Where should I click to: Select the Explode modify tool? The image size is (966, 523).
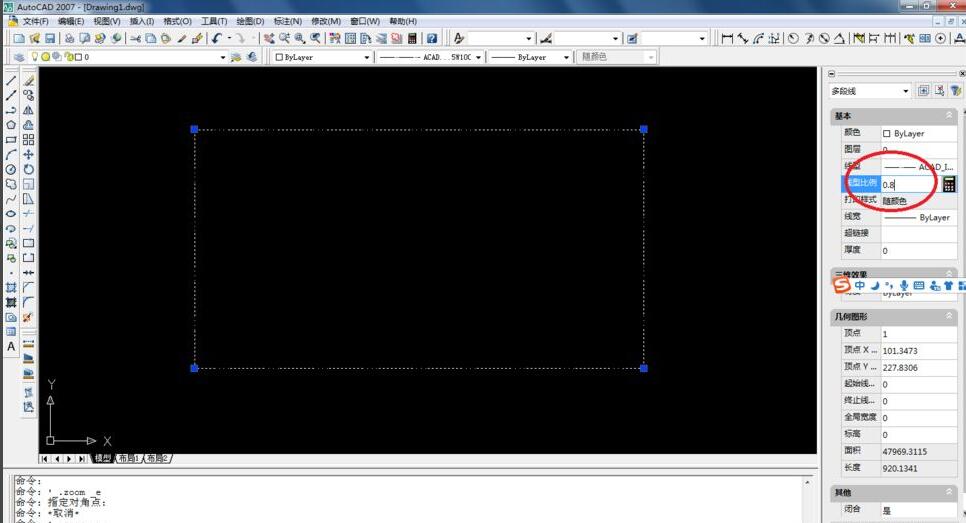[28, 317]
